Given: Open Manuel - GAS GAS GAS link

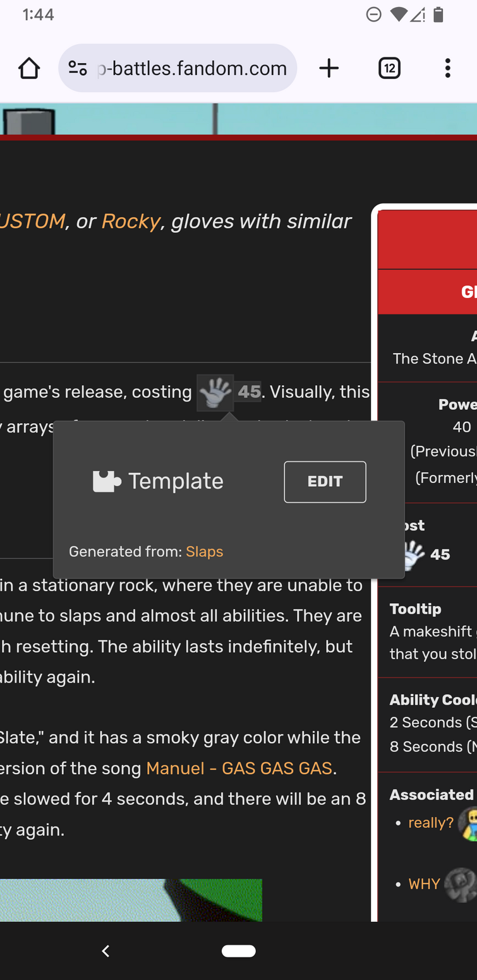Looking at the screenshot, I should click(239, 768).
